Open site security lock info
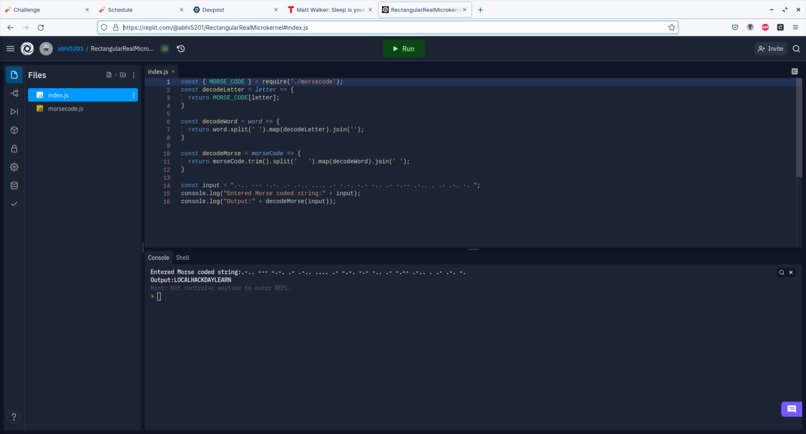 (116, 28)
